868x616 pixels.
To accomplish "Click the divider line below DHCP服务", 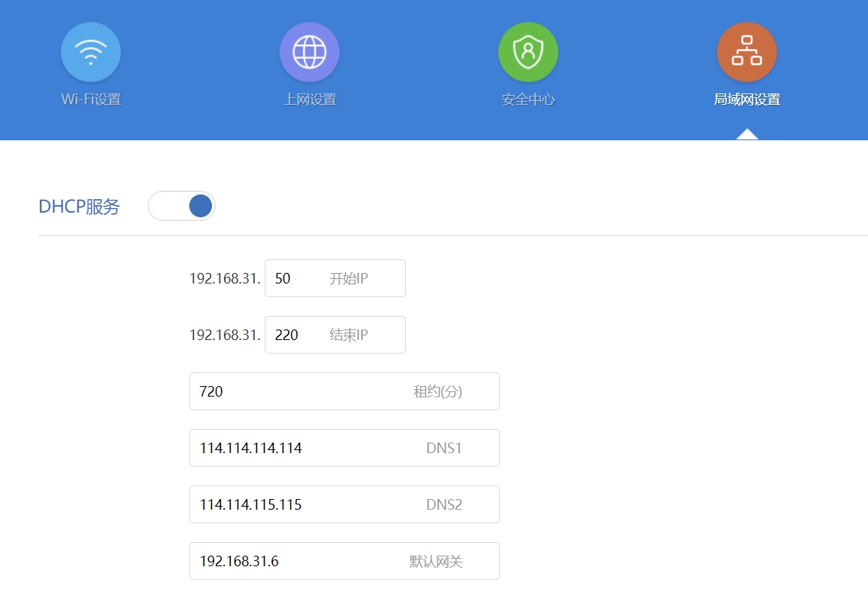I will coord(452,235).
